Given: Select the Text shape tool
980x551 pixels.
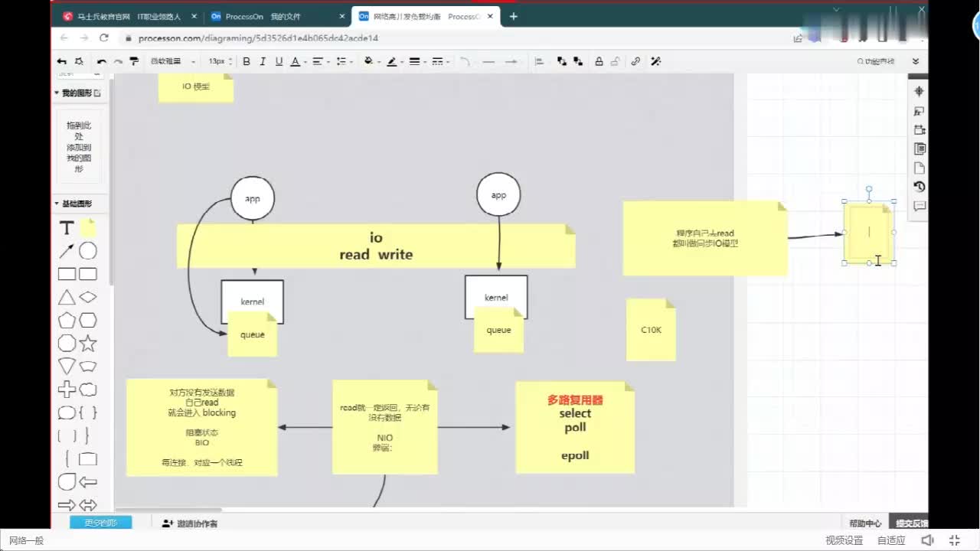Looking at the screenshot, I should click(67, 228).
